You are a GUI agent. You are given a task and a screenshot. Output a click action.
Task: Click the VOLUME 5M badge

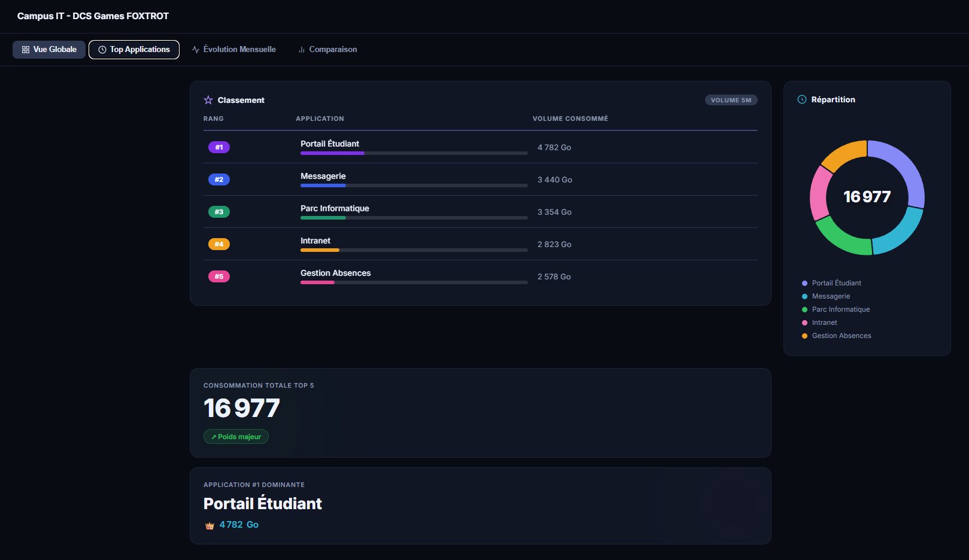(x=731, y=100)
